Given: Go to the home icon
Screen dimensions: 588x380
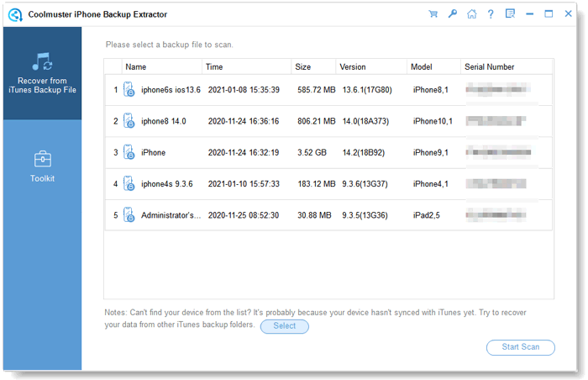Looking at the screenshot, I should pos(471,14).
